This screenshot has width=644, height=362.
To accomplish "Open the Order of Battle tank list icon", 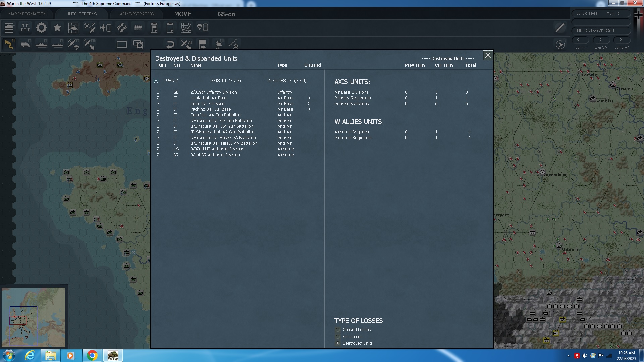I will [x=9, y=28].
